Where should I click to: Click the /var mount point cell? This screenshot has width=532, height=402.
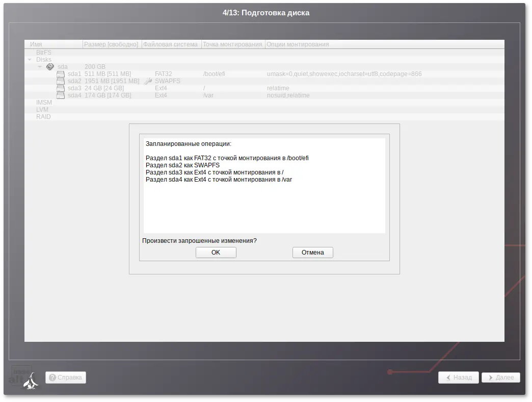click(x=208, y=95)
